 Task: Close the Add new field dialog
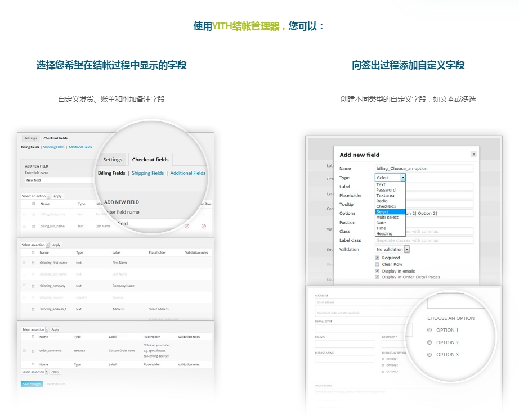pyautogui.click(x=473, y=154)
